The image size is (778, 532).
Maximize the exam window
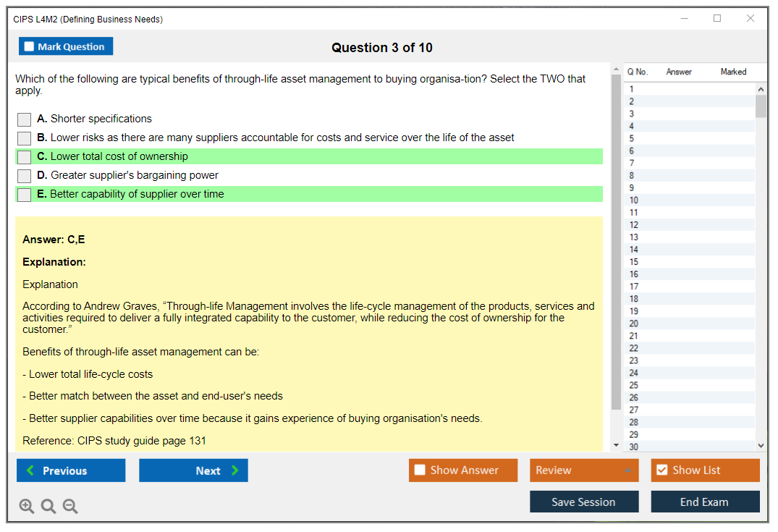pos(717,19)
